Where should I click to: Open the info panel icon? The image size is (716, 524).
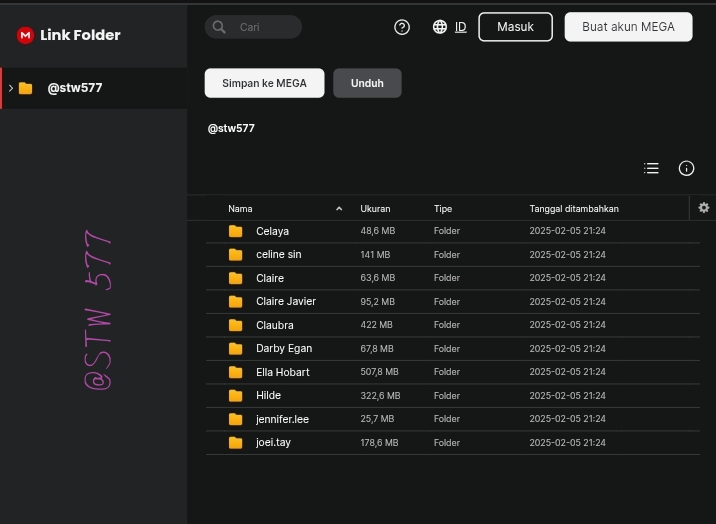(686, 168)
